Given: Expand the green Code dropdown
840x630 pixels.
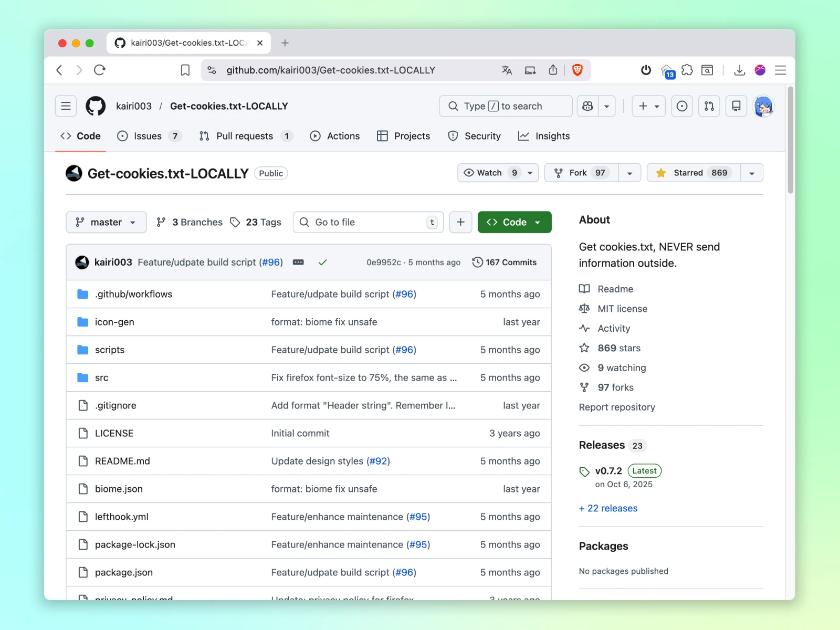Looking at the screenshot, I should pyautogui.click(x=514, y=222).
